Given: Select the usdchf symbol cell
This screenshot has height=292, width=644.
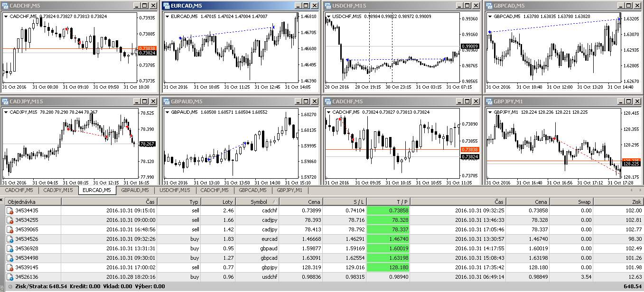Looking at the screenshot, I should (258, 277).
